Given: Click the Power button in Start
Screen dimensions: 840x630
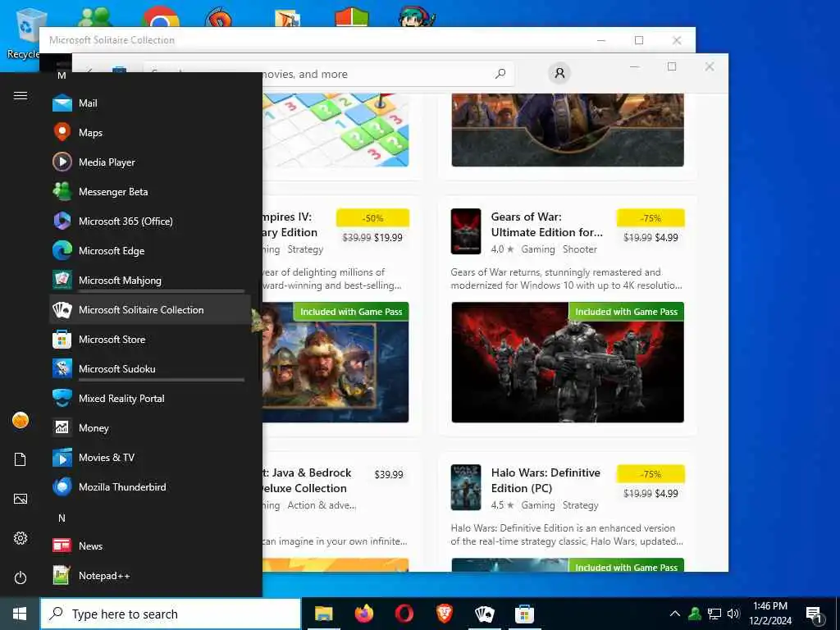Looking at the screenshot, I should click(21, 577).
